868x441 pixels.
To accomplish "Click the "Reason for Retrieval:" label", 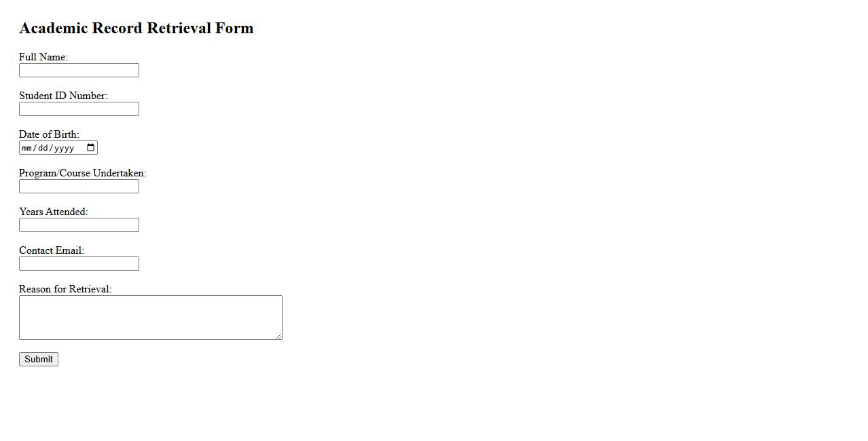I will click(65, 289).
